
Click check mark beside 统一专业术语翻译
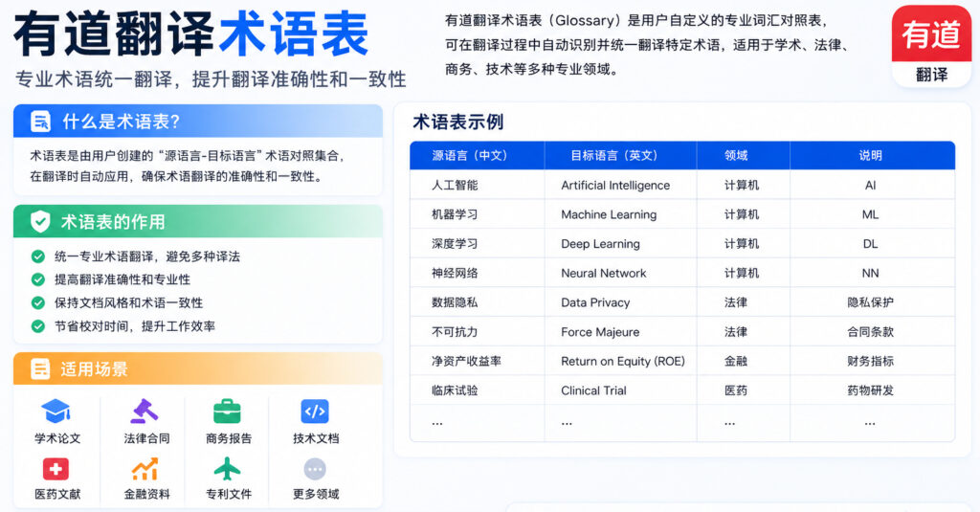38,256
